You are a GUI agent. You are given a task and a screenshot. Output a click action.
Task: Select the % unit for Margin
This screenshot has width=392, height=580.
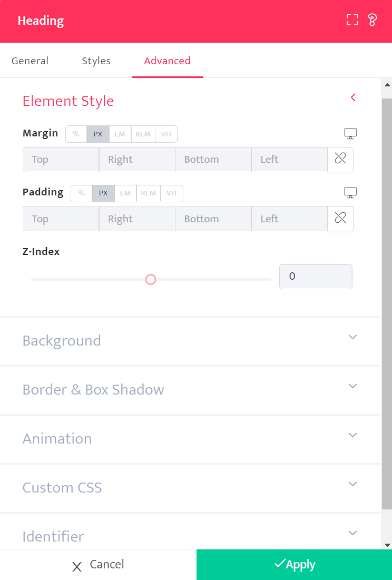(x=76, y=134)
